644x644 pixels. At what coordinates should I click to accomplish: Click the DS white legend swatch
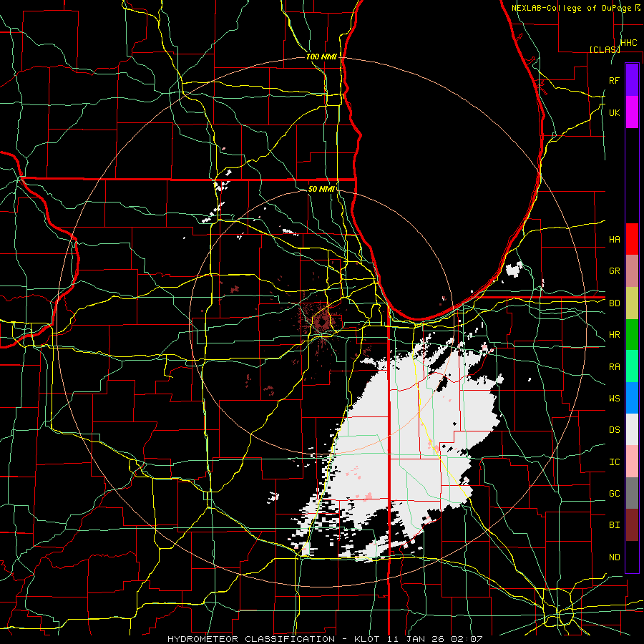[x=632, y=429]
